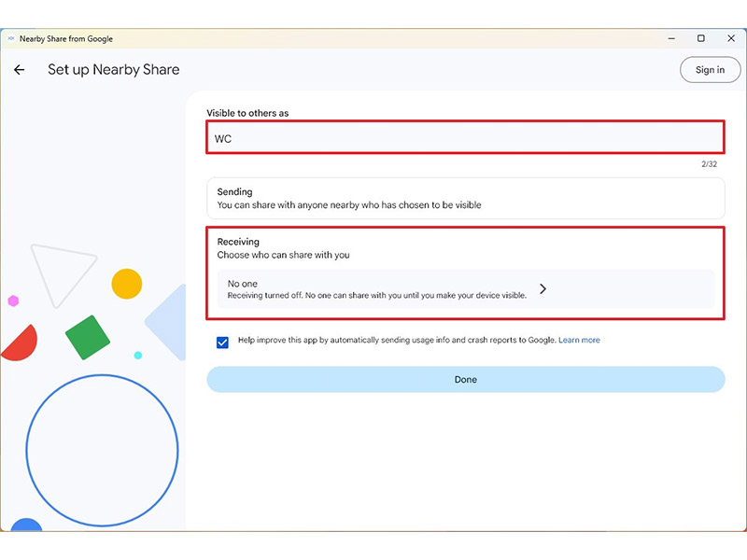Close the Nearby Share window
Screen dimensions: 747x560
(731, 38)
